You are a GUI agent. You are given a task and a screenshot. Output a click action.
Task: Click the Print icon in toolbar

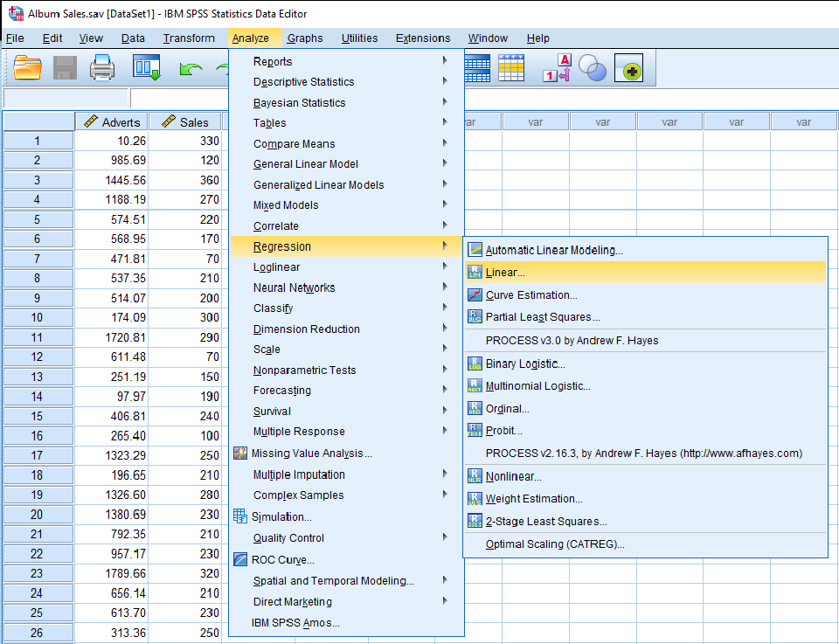coord(101,68)
